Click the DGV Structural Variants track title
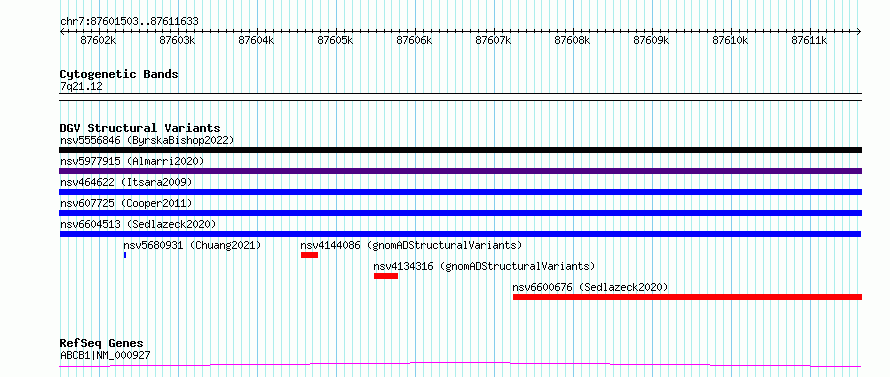Screen dimensions: 890x377 click(140, 128)
